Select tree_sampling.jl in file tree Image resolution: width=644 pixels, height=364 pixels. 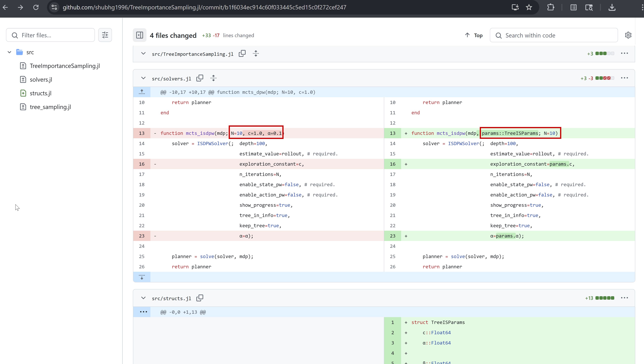pos(50,107)
